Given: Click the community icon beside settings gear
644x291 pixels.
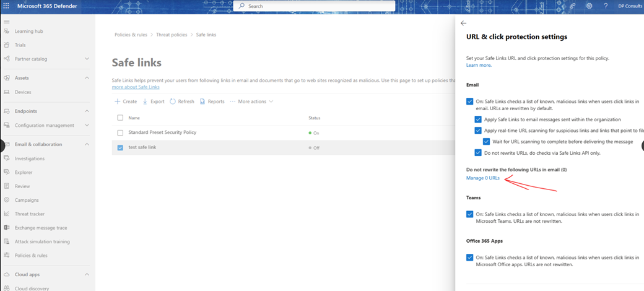Looking at the screenshot, I should tap(573, 6).
